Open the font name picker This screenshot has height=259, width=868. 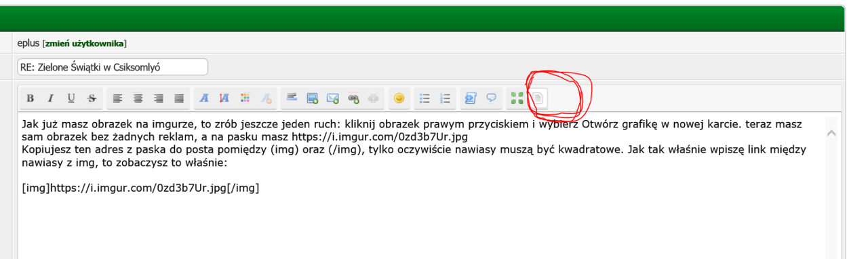pyautogui.click(x=204, y=98)
